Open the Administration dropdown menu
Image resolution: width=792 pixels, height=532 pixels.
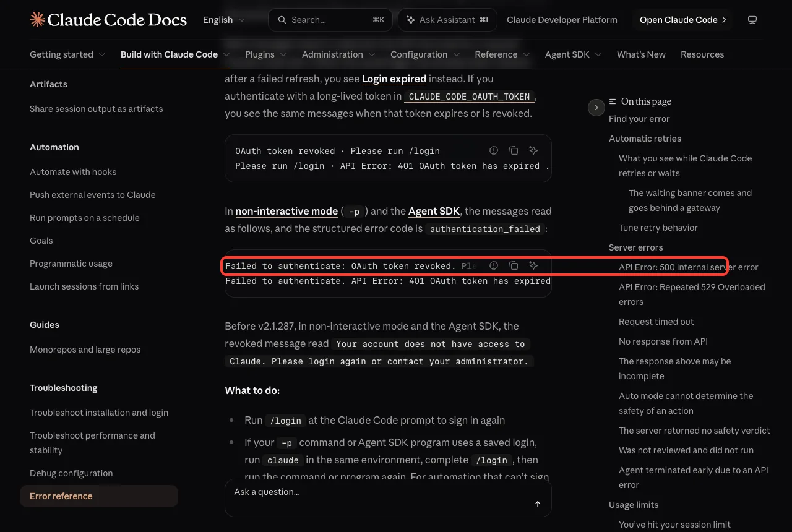pos(338,54)
